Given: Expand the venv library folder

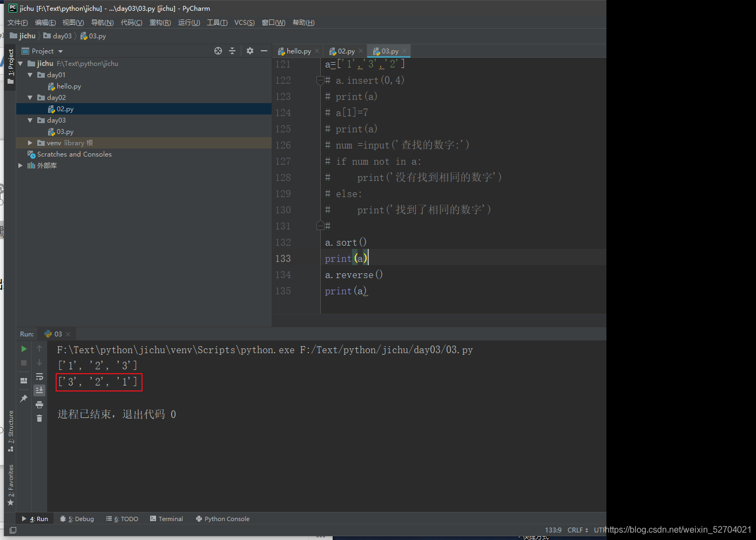Looking at the screenshot, I should coord(30,143).
